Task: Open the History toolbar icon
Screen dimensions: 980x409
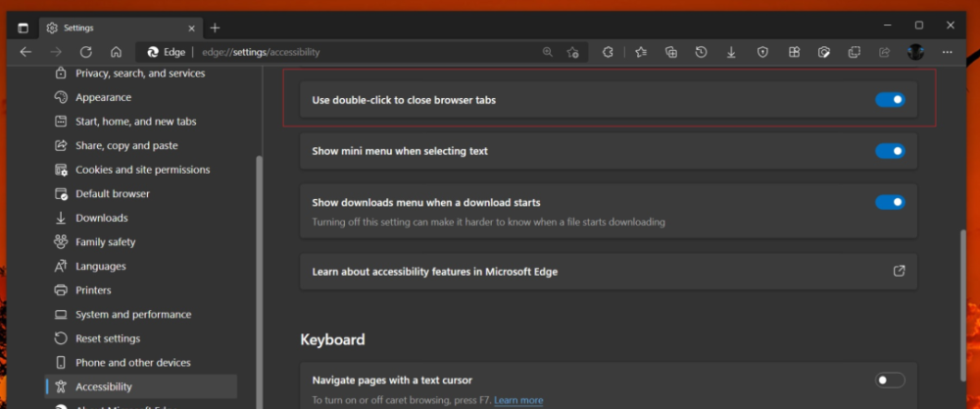Action: [x=702, y=52]
